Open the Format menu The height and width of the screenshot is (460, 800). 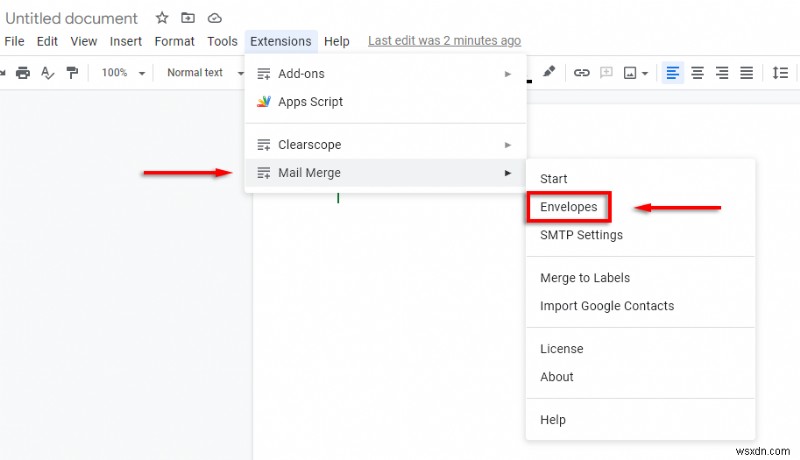174,41
